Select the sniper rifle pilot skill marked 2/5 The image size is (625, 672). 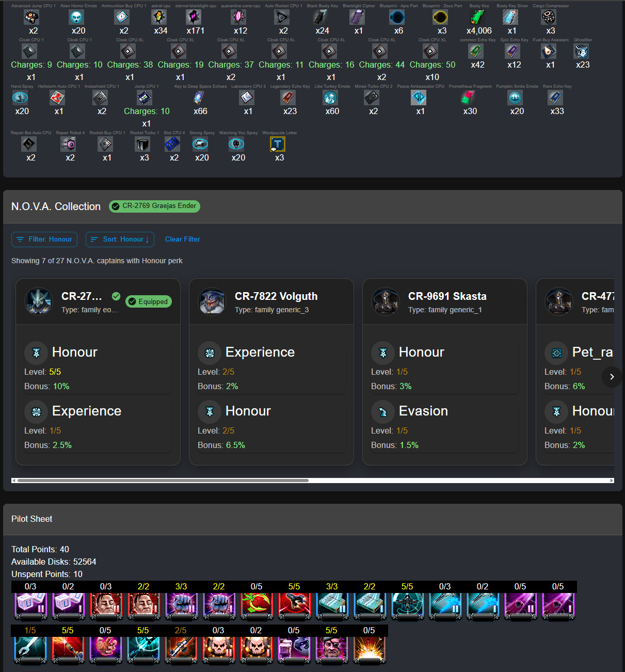181,649
